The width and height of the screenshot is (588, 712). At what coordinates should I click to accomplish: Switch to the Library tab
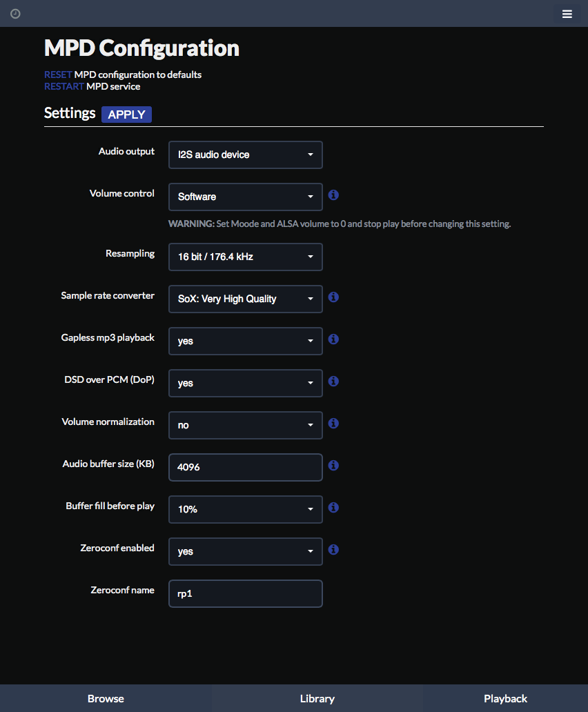(317, 698)
